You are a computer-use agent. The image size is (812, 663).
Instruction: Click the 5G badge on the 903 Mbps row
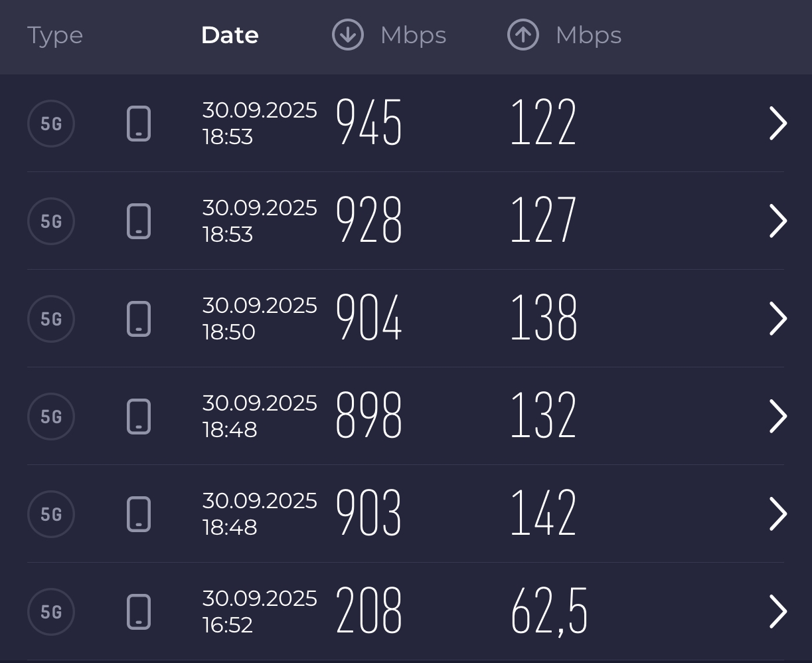[x=51, y=514]
